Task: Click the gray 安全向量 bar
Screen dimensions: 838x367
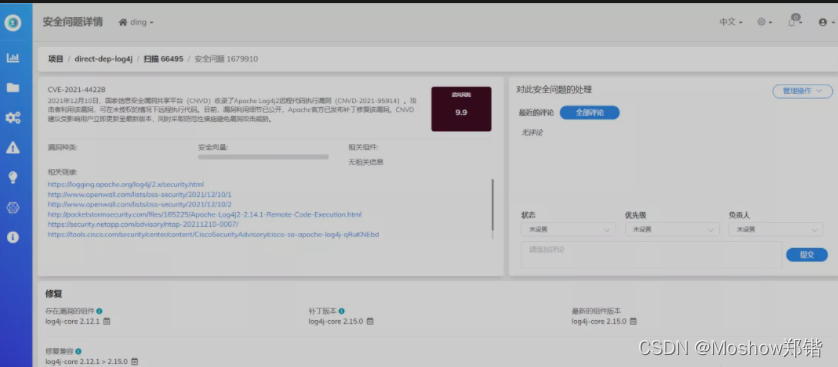Action: (263, 157)
